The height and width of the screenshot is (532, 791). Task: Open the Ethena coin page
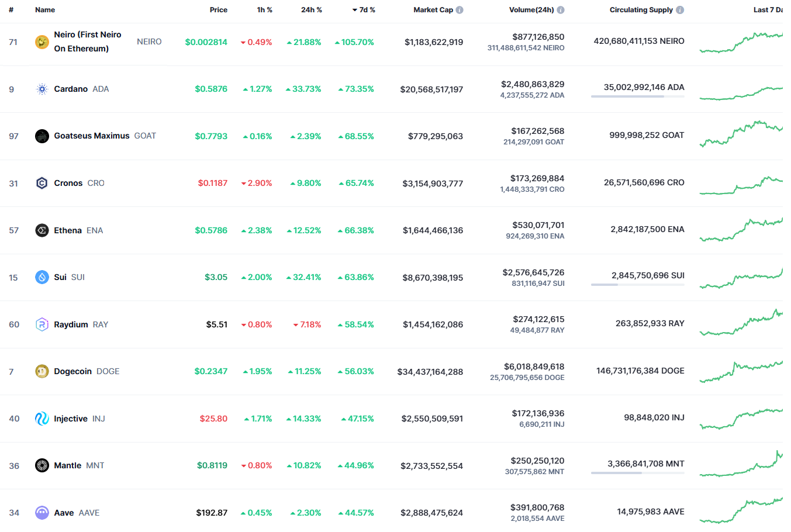point(68,230)
